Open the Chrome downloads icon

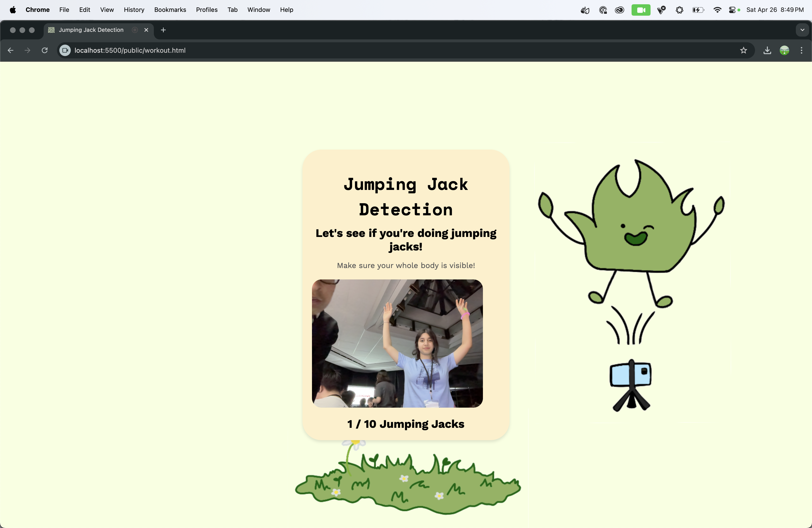pos(767,51)
